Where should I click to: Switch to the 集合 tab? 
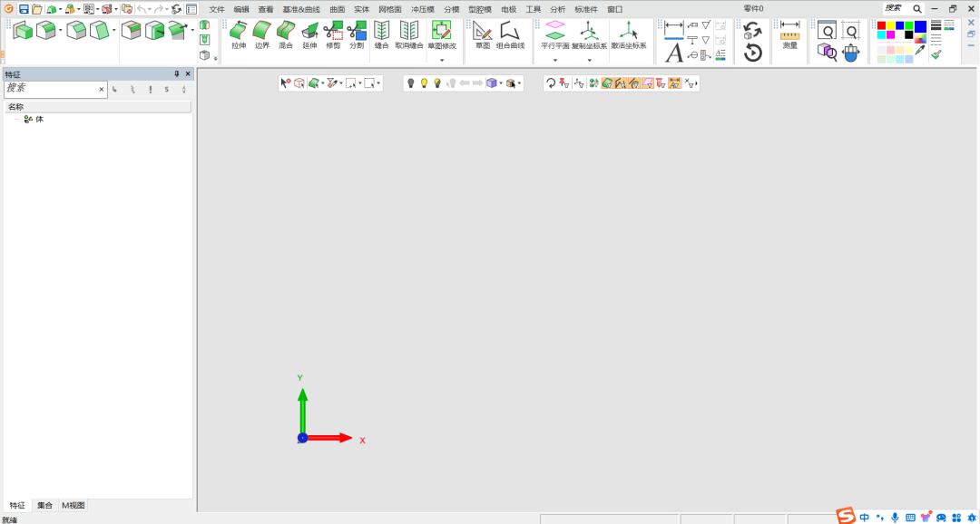pyautogui.click(x=44, y=505)
